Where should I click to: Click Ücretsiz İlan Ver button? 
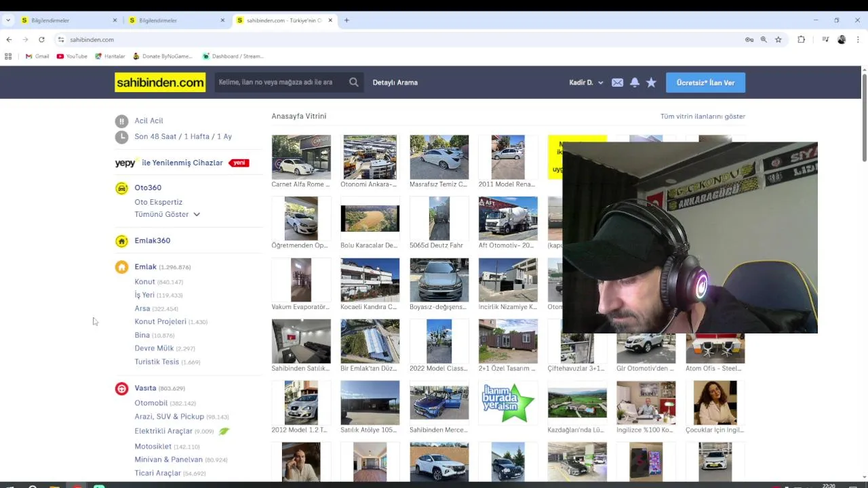coord(705,83)
